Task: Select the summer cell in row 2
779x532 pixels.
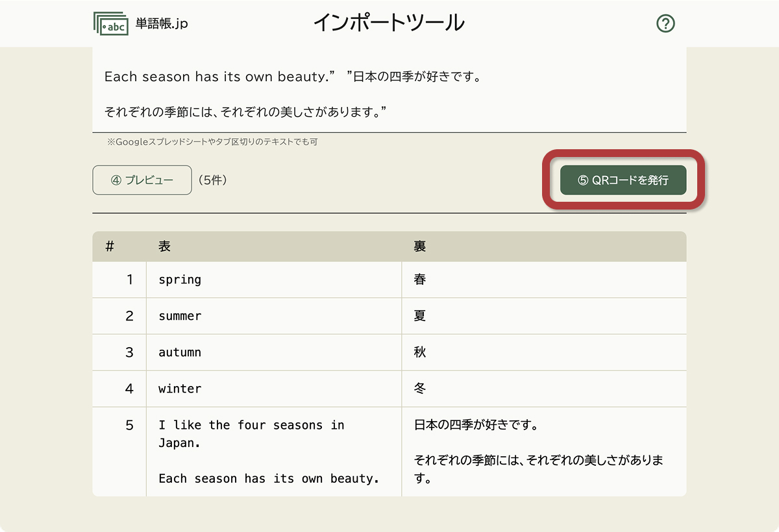Action: pos(181,316)
